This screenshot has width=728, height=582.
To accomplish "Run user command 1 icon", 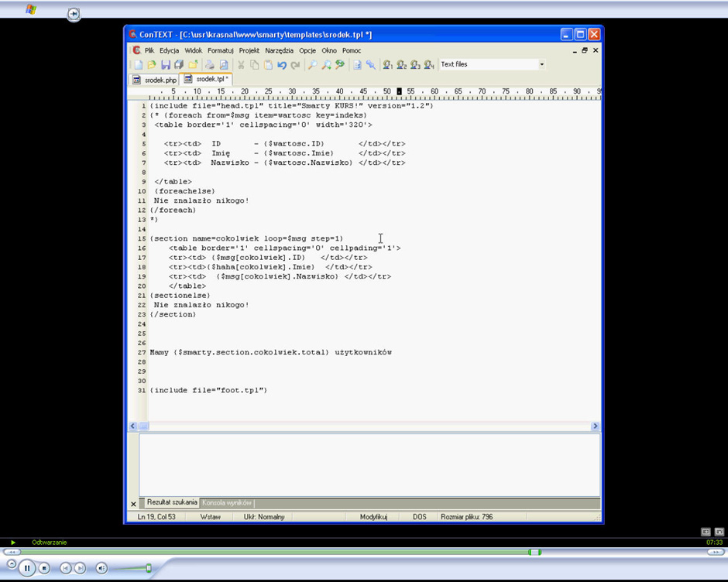I will (387, 65).
